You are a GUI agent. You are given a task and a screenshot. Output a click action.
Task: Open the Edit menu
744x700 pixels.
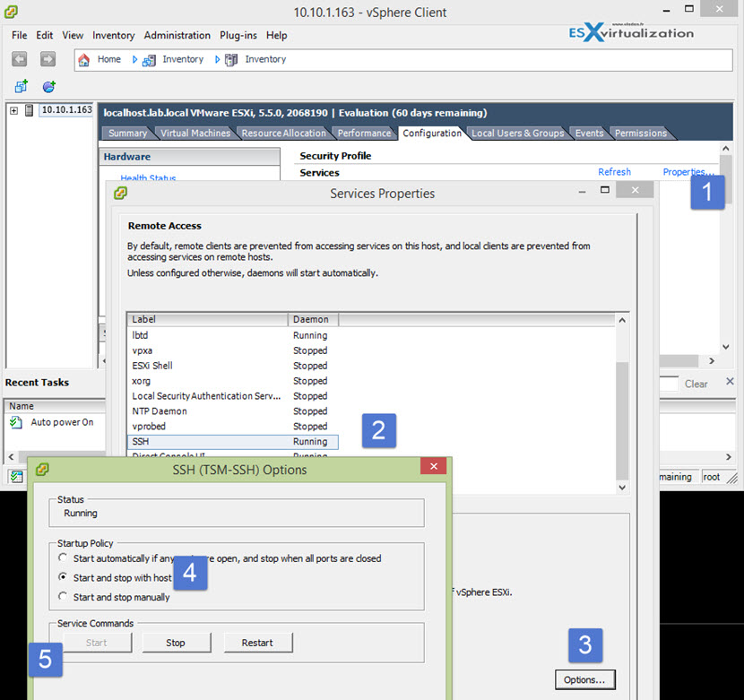coord(44,35)
